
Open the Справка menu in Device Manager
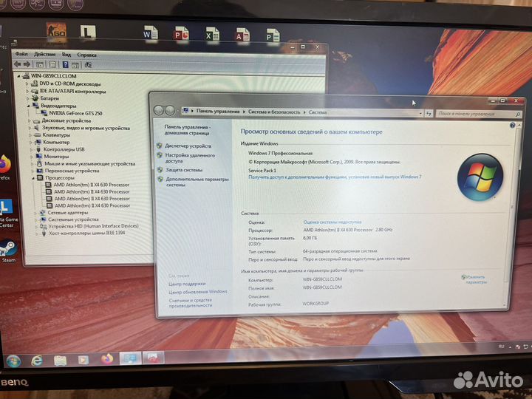click(x=87, y=55)
